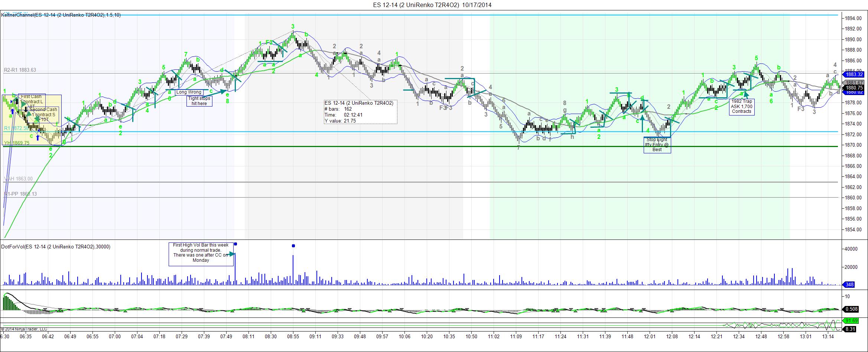Click 1870.00 on the price axis
Viewport: 868px width, 352px height.
[853, 145]
